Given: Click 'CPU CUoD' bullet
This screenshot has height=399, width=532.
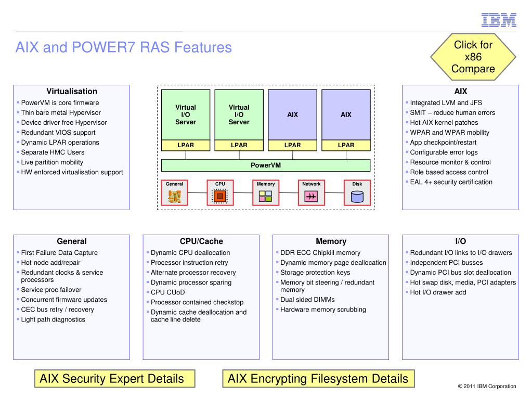Looking at the screenshot, I should pyautogui.click(x=167, y=292).
